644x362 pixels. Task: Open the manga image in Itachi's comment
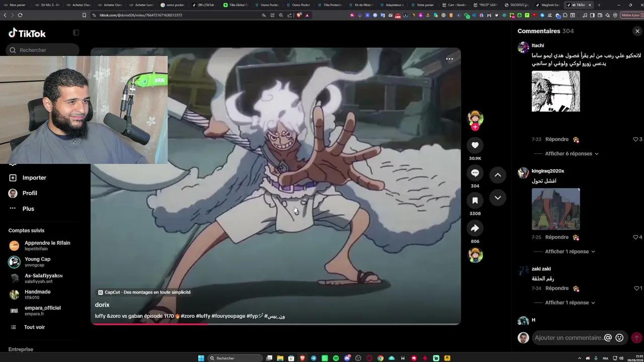(x=556, y=91)
